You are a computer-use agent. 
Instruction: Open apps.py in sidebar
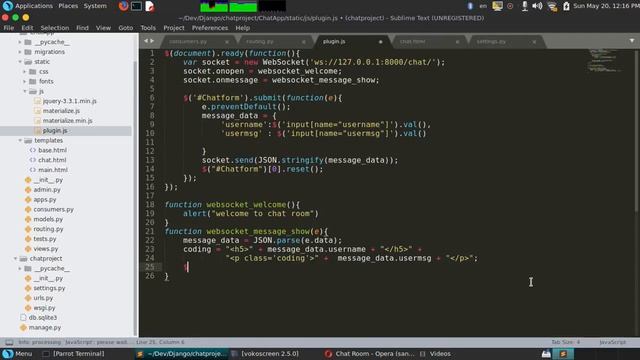click(45, 200)
